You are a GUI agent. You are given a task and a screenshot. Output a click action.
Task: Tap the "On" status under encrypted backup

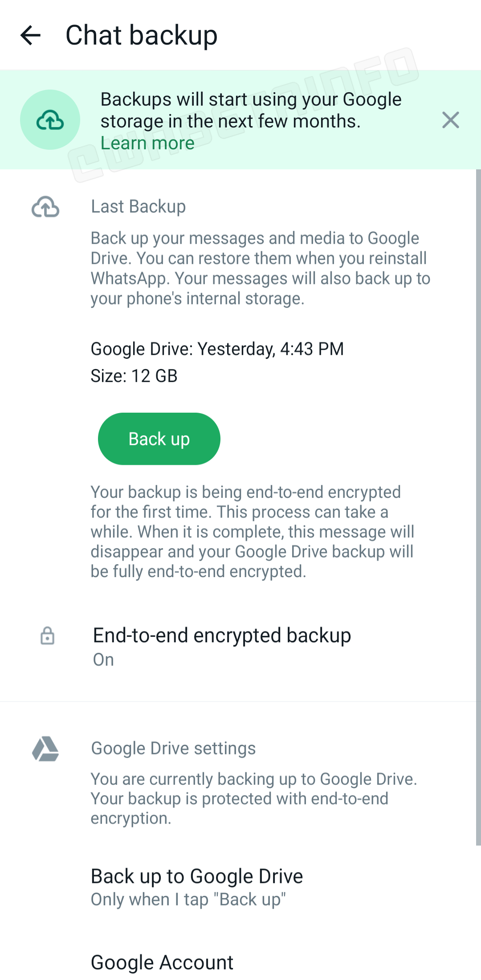tap(103, 660)
